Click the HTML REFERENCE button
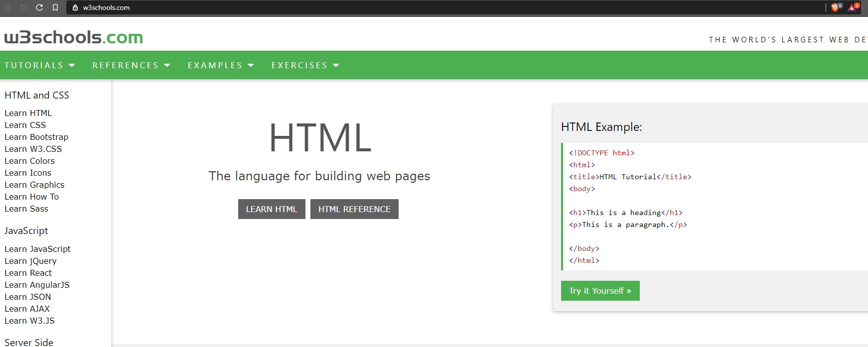 (354, 209)
